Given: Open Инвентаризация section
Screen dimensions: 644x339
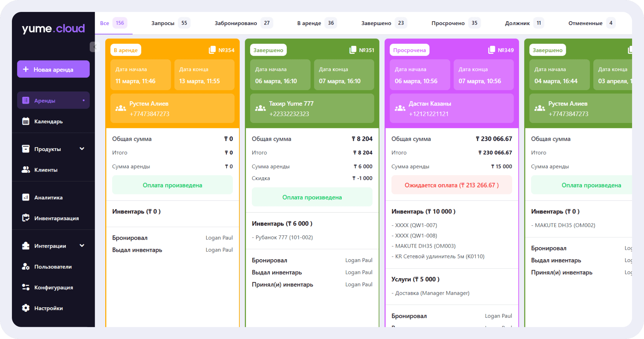Looking at the screenshot, I should coord(53,218).
